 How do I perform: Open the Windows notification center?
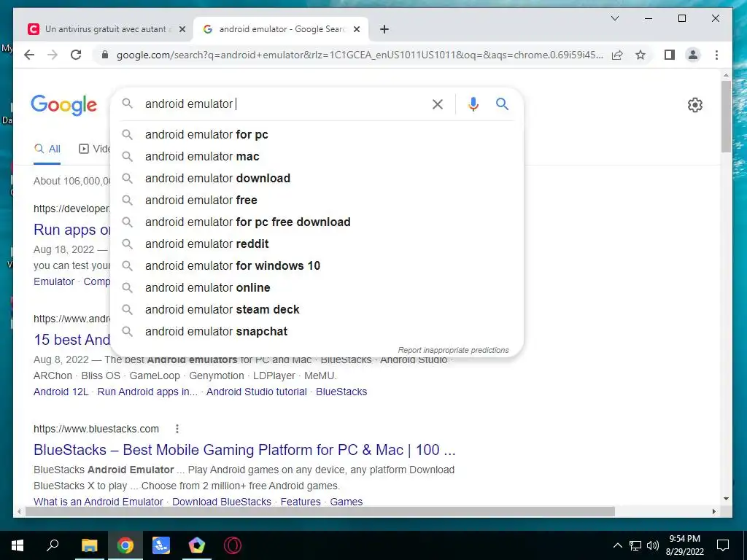click(723, 545)
